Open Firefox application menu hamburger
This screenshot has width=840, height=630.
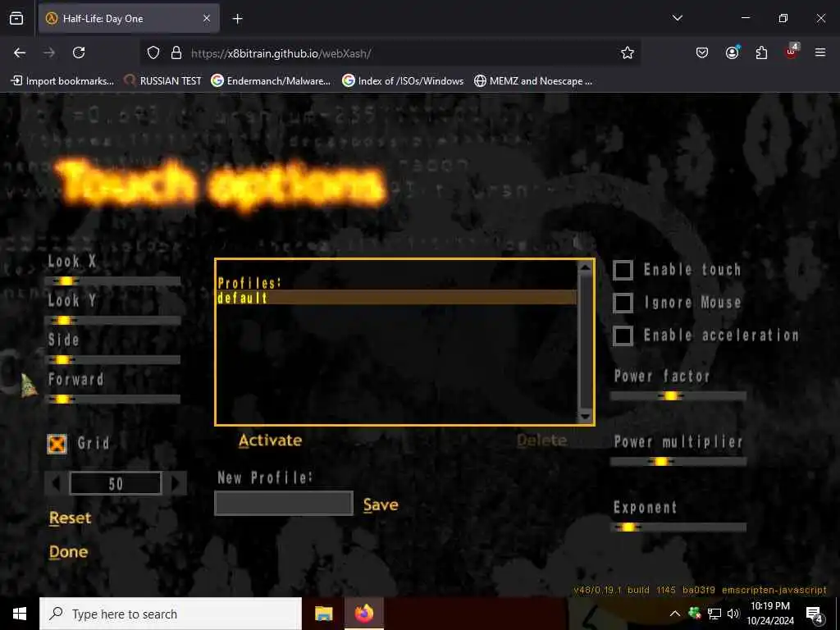pyautogui.click(x=820, y=52)
